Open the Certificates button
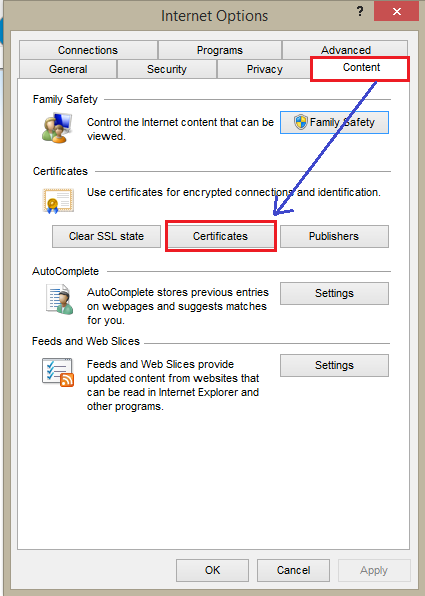The width and height of the screenshot is (425, 596). click(x=220, y=236)
